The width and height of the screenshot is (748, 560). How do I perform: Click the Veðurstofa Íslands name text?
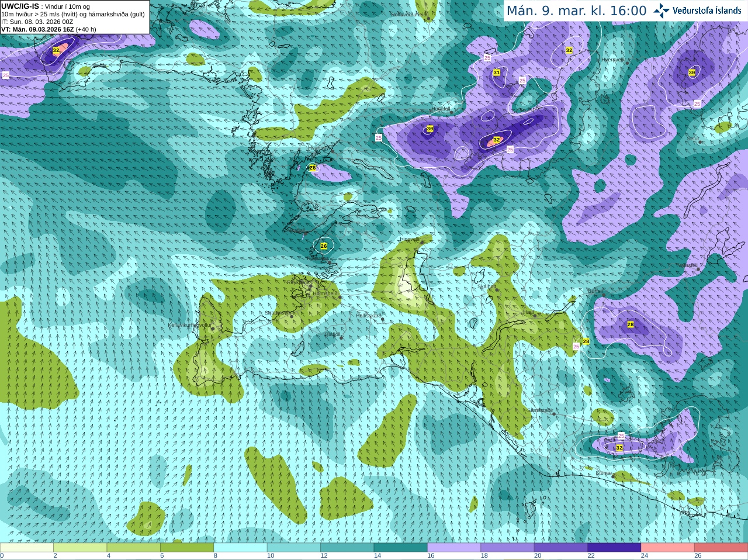(707, 11)
